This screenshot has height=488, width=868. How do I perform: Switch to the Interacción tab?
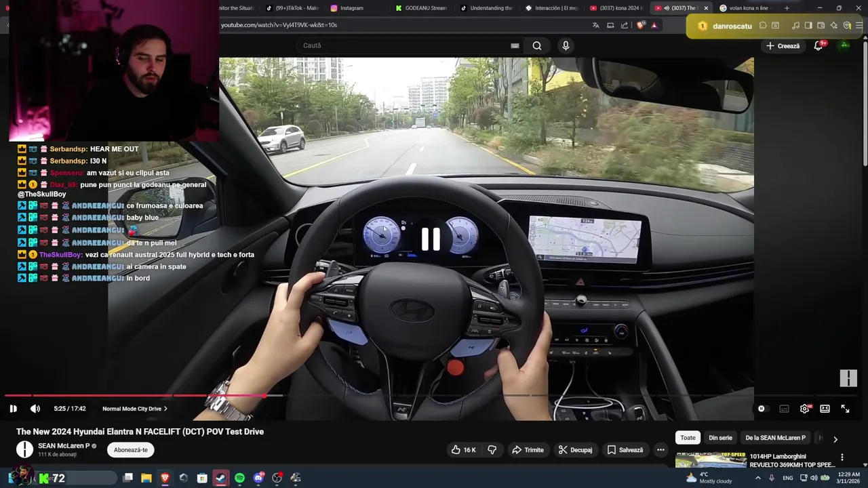pyautogui.click(x=551, y=8)
